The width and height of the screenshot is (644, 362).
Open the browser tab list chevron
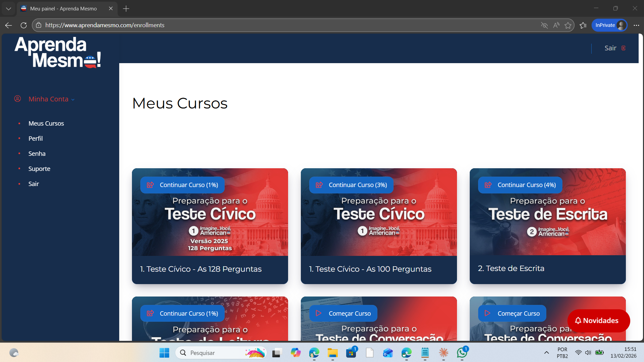[8, 8]
